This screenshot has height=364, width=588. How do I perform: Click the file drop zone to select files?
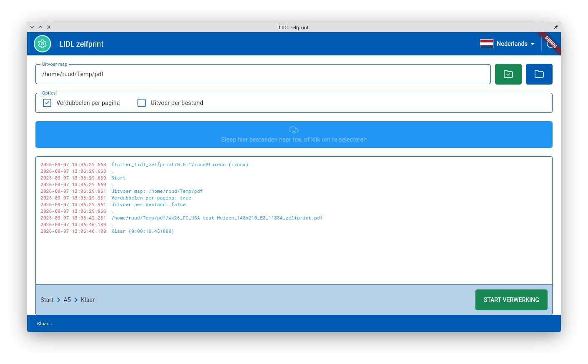(294, 135)
